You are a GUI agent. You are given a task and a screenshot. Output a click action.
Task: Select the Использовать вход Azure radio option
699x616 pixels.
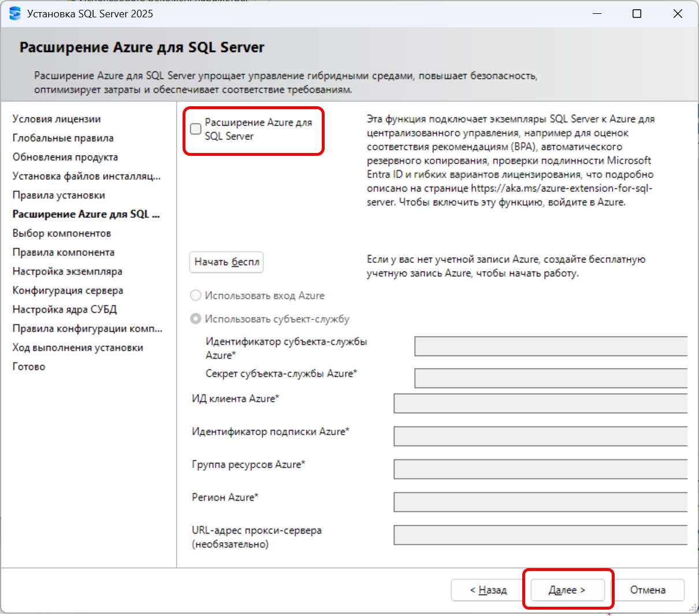pyautogui.click(x=196, y=296)
